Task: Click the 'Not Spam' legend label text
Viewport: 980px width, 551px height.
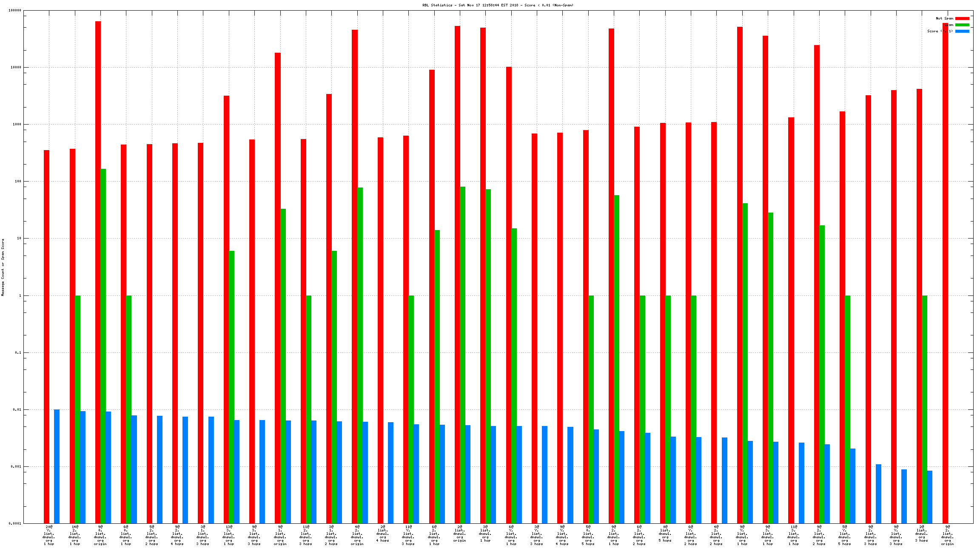Action: [944, 19]
